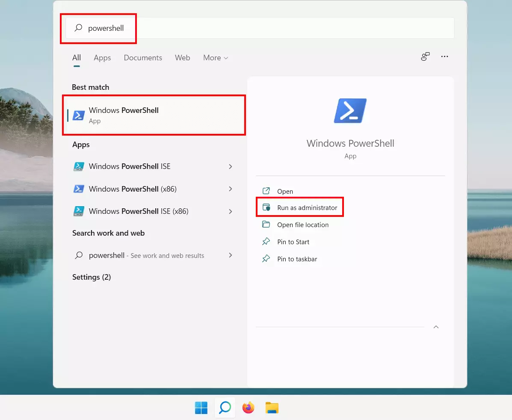Choose Pin to taskbar

coord(297,259)
